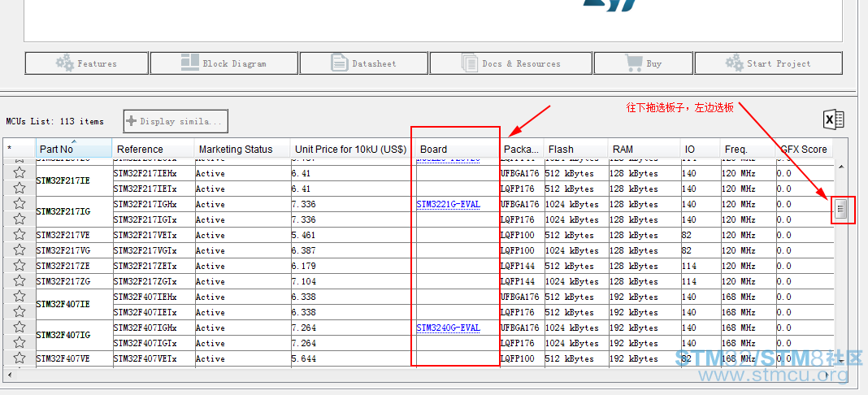Sort by the Part No column header
Image resolution: width=868 pixels, height=395 pixels.
tap(74, 149)
